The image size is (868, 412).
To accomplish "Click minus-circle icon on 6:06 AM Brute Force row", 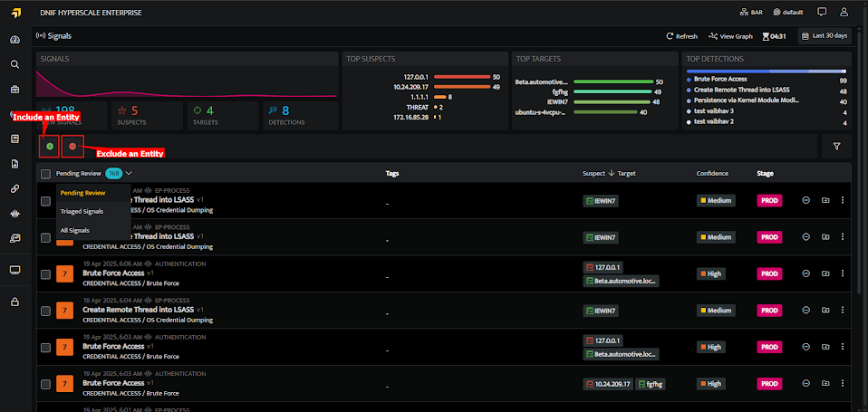I will click(x=806, y=273).
